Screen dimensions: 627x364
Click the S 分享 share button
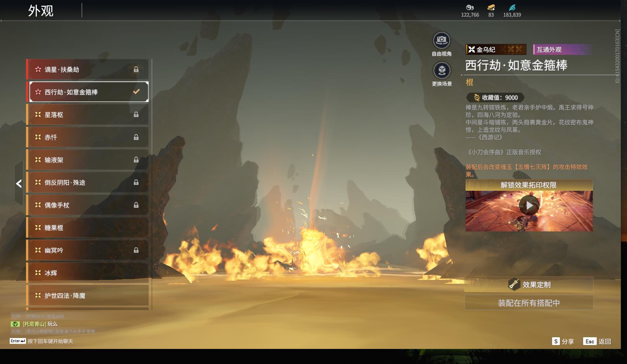(563, 341)
